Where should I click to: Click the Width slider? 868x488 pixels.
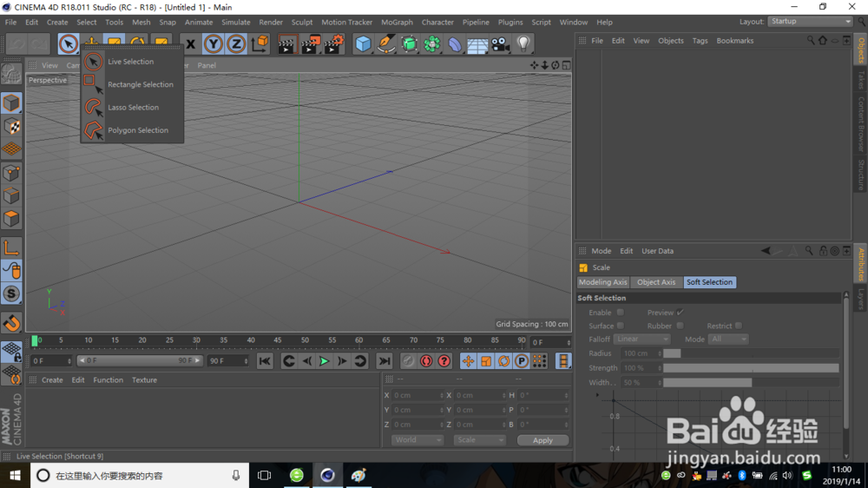[x=751, y=382]
